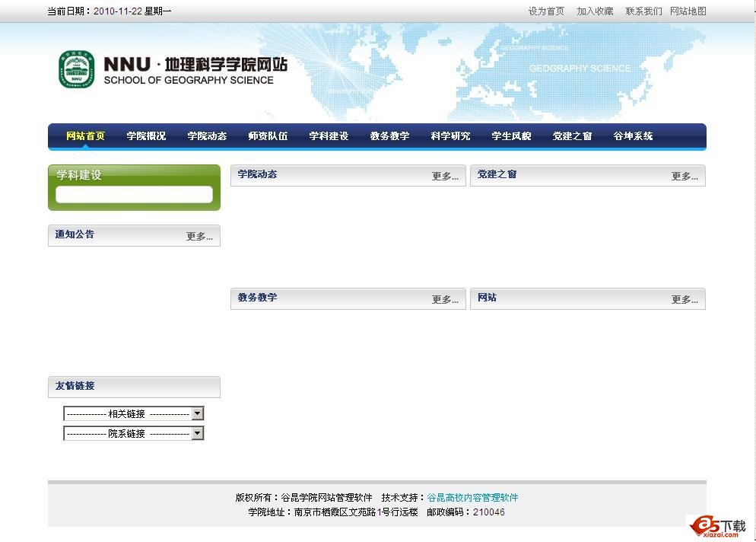756x542 pixels.
Task: Click 设为首页 to set homepage
Action: (x=545, y=11)
